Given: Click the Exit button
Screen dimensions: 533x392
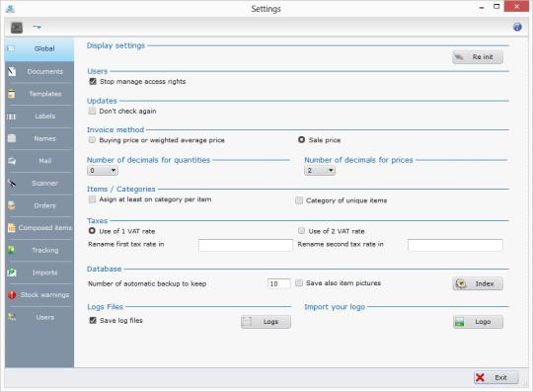Looking at the screenshot, I should click(x=495, y=377).
